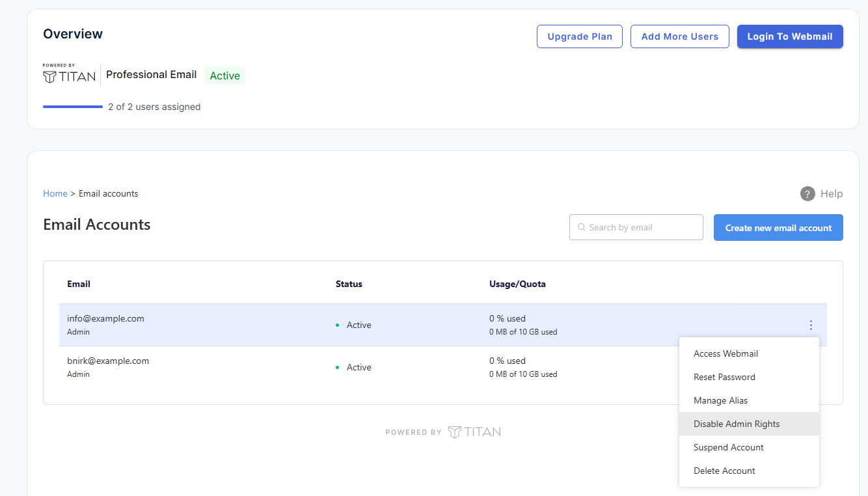Image resolution: width=868 pixels, height=496 pixels.
Task: Choose Access Webmail from the menu
Action: click(x=749, y=353)
